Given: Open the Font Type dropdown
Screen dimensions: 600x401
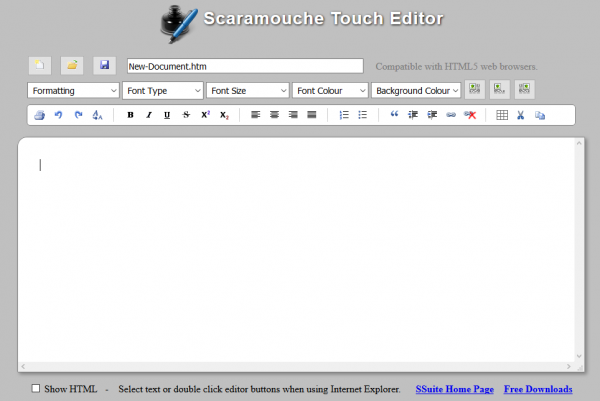Looking at the screenshot, I should click(163, 91).
